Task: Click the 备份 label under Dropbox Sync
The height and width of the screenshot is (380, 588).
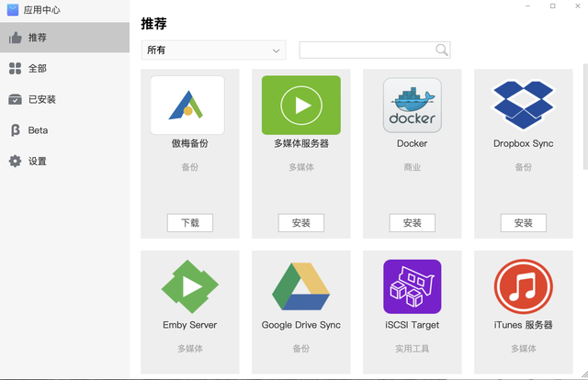Action: (523, 167)
